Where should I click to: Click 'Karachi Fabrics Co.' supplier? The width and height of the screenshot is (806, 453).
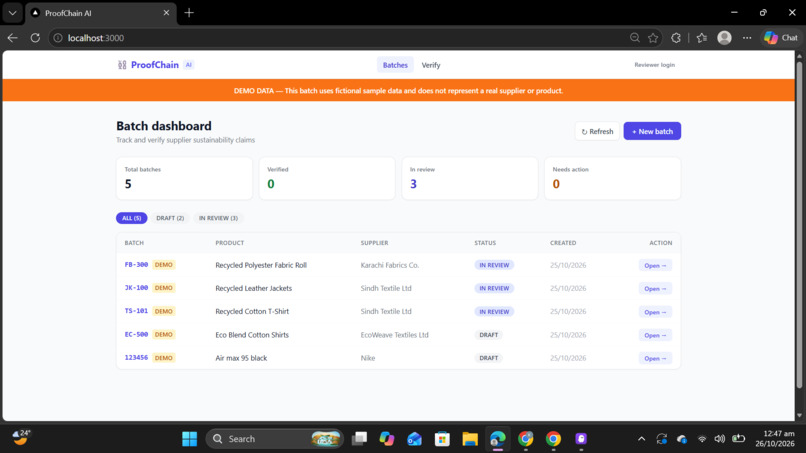tap(390, 265)
